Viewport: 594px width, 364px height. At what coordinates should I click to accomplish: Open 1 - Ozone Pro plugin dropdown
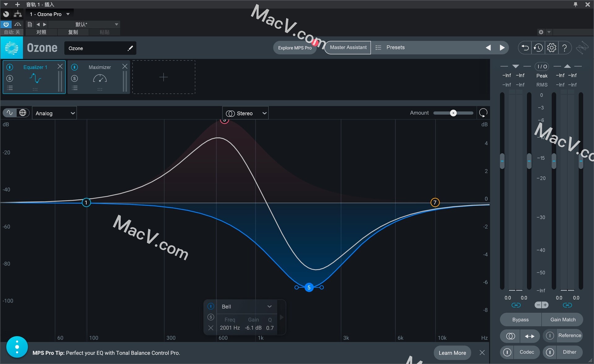click(49, 14)
